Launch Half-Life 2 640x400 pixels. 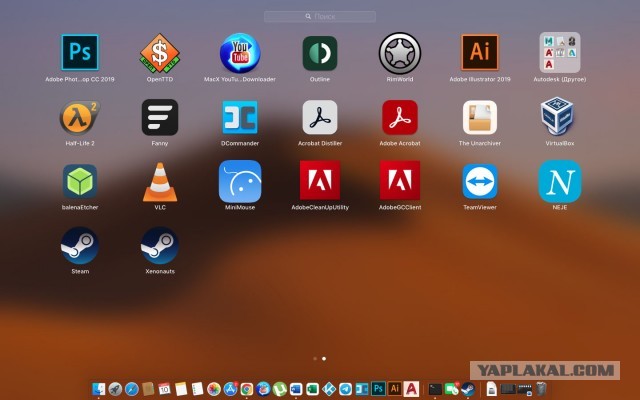[80, 117]
